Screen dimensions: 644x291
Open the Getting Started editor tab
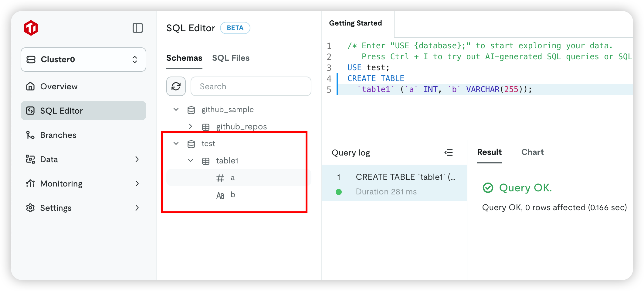(x=355, y=23)
